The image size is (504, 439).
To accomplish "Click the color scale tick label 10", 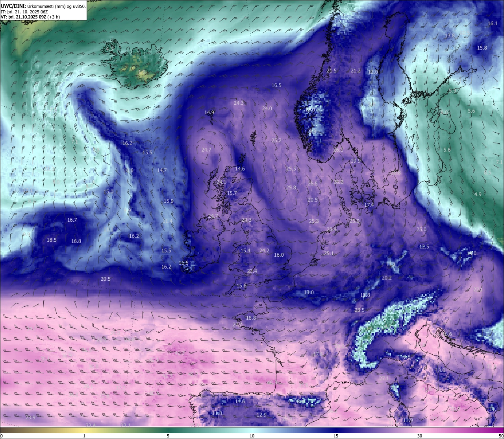I will coord(252,436).
